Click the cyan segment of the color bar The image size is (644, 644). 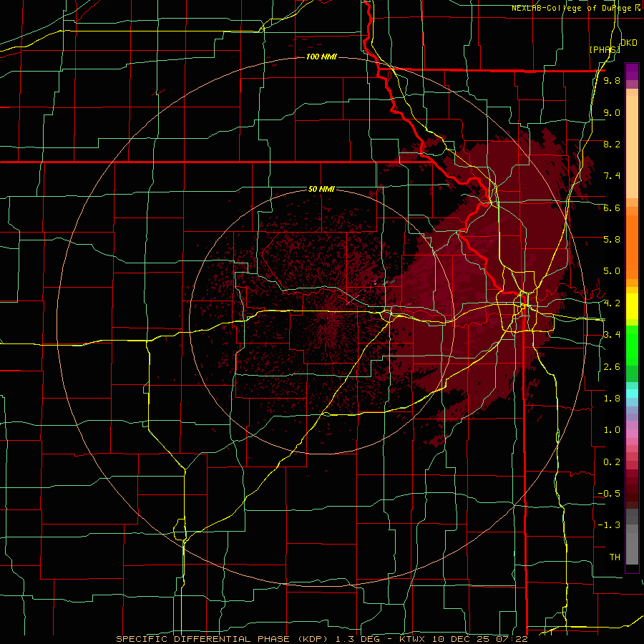click(632, 393)
